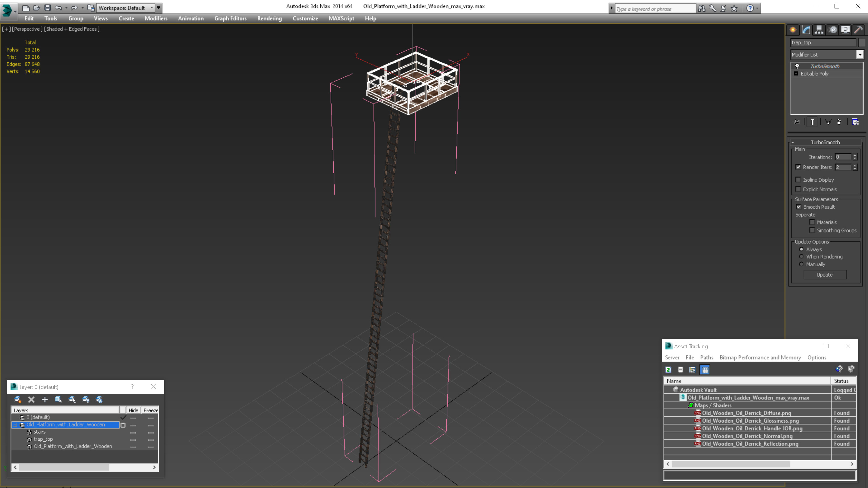868x488 pixels.
Task: Open the Rendering menu
Action: [x=269, y=18]
